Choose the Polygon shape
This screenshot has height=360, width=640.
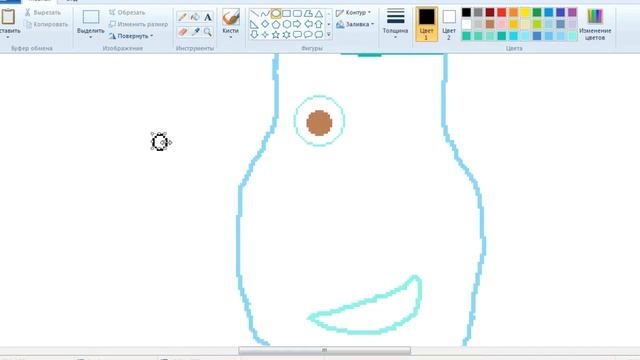tap(308, 13)
